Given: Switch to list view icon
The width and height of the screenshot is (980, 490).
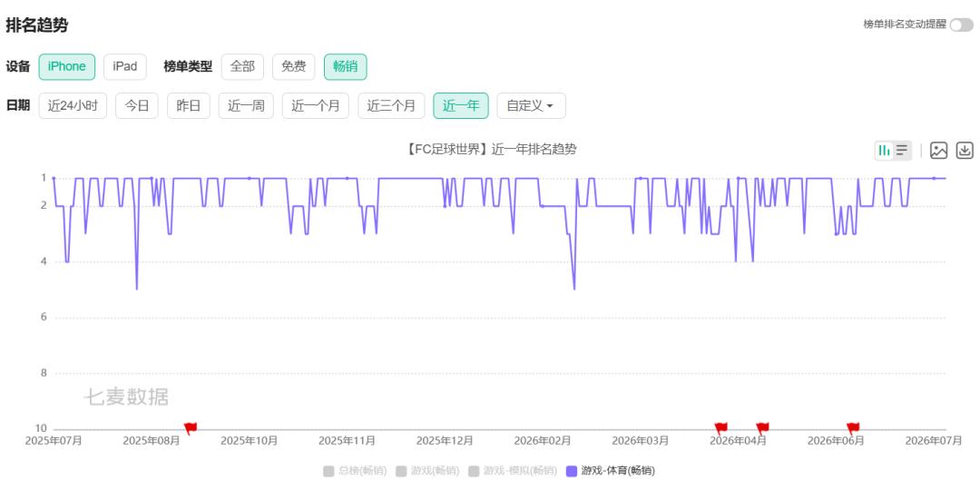Looking at the screenshot, I should [x=902, y=150].
